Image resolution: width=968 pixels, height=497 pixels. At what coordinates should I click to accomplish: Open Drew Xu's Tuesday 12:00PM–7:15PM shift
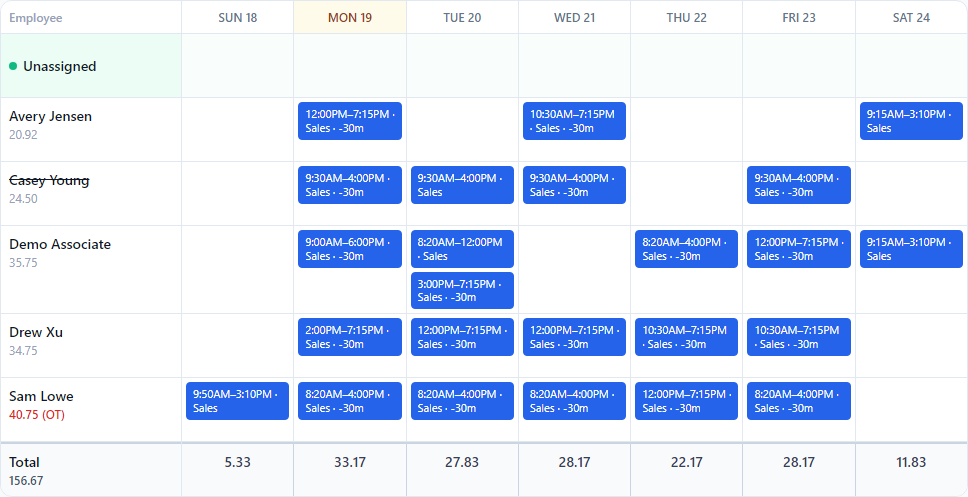pos(462,337)
